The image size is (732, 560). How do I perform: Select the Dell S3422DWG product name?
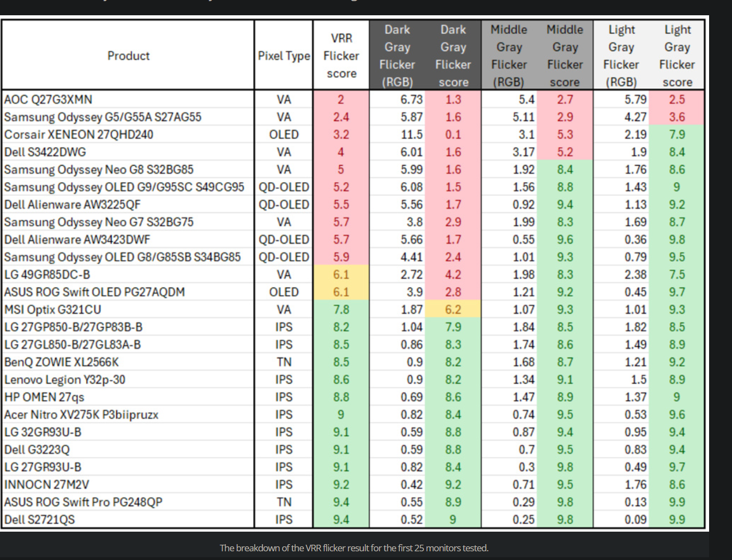click(45, 152)
